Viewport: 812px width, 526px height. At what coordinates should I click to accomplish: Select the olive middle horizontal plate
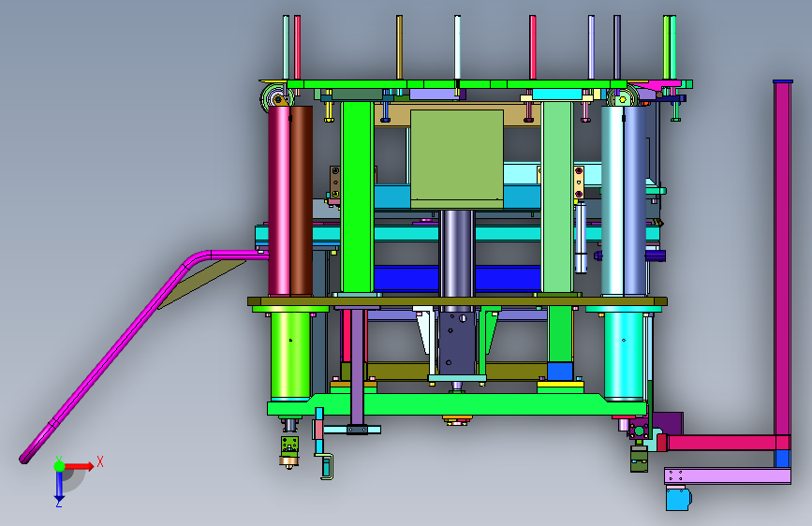[457, 301]
